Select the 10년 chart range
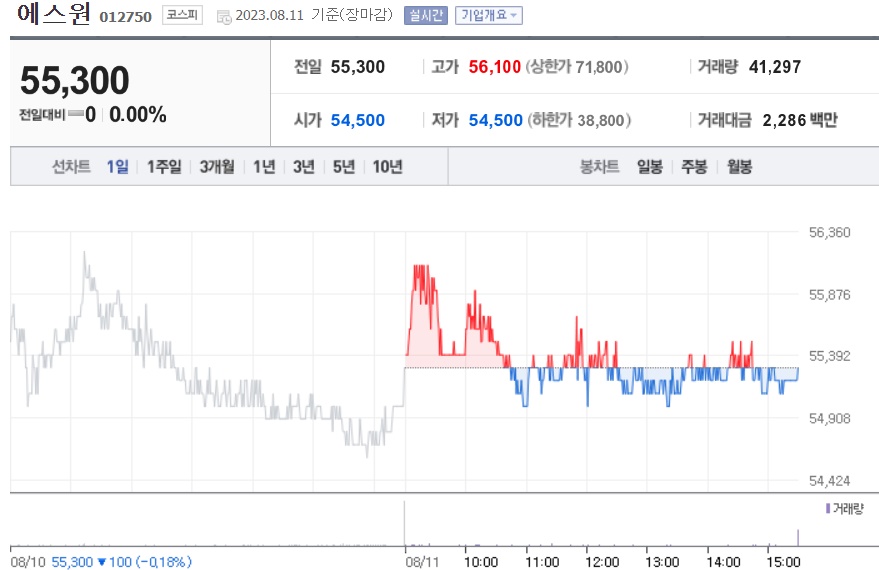Screen dimensions: 879x570 tap(387, 166)
